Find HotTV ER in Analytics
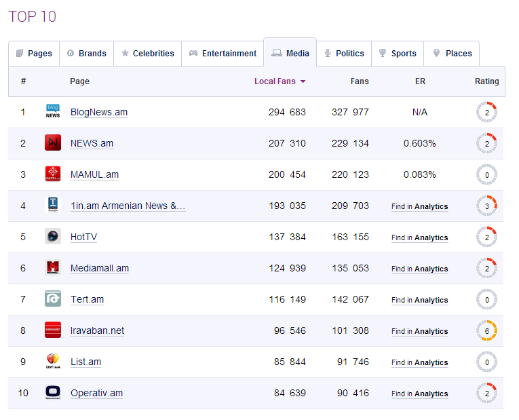The width and height of the screenshot is (519, 420). tap(420, 237)
